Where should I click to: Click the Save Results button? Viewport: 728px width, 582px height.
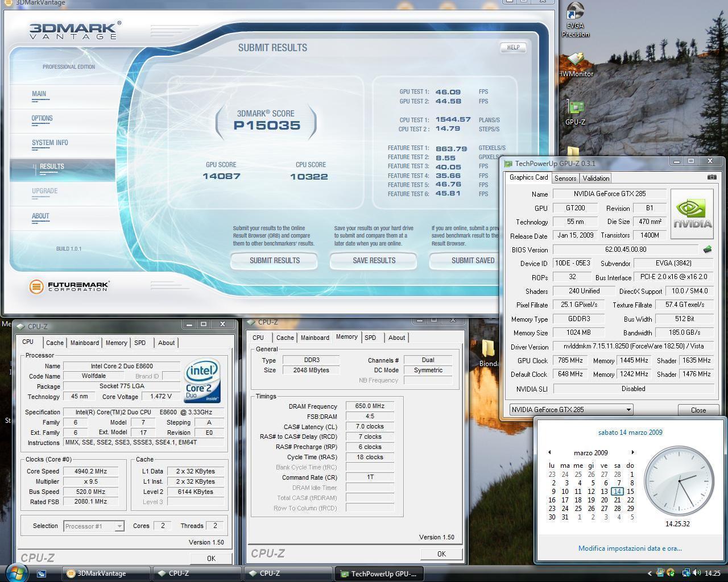[374, 260]
